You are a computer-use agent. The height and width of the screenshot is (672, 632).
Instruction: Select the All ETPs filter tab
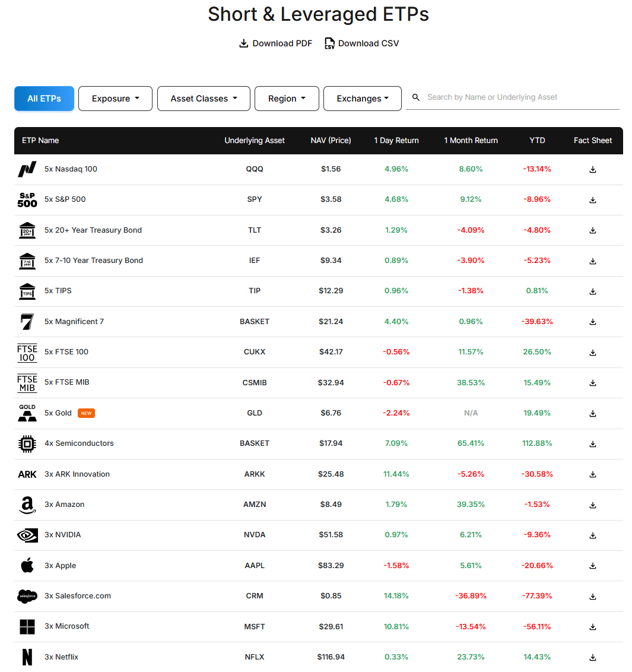click(x=44, y=98)
